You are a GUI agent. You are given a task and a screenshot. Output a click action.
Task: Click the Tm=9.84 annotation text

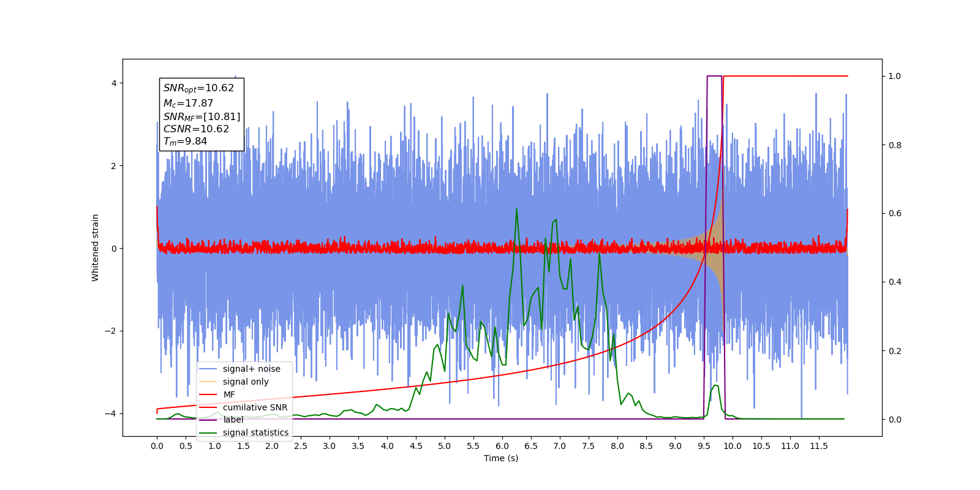tap(185, 141)
